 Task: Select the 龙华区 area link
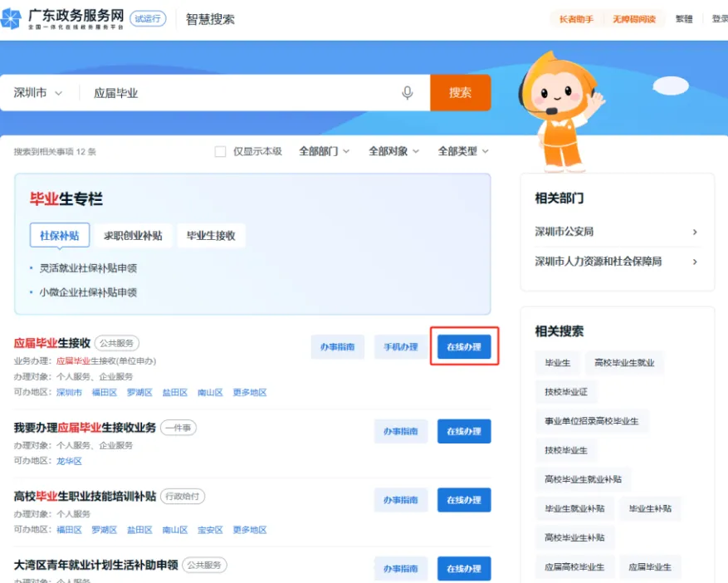click(69, 461)
